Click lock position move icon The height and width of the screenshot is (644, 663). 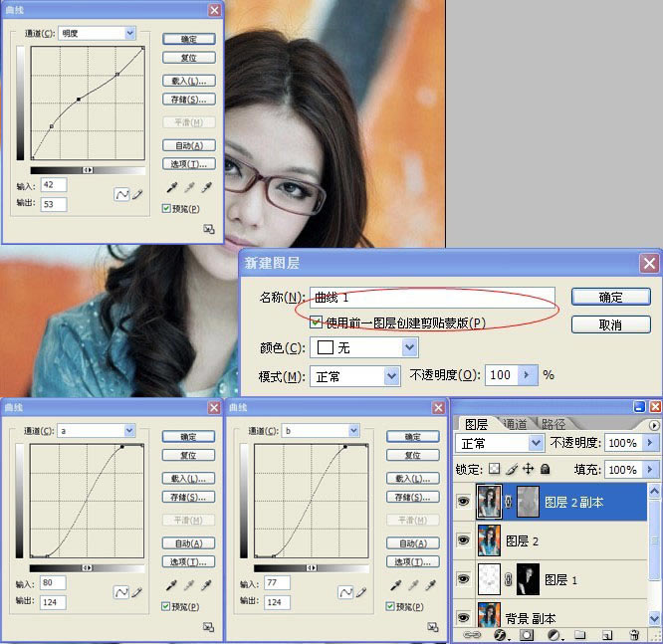[x=529, y=469]
